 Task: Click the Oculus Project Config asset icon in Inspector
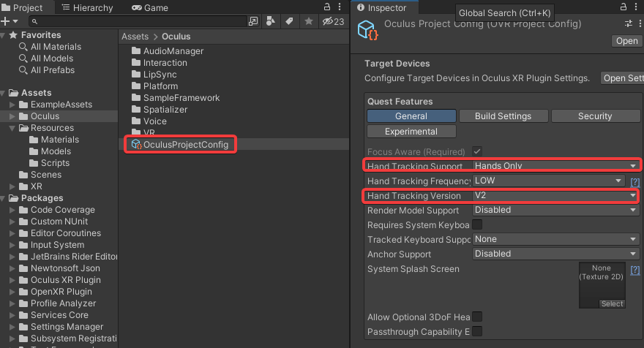[367, 31]
